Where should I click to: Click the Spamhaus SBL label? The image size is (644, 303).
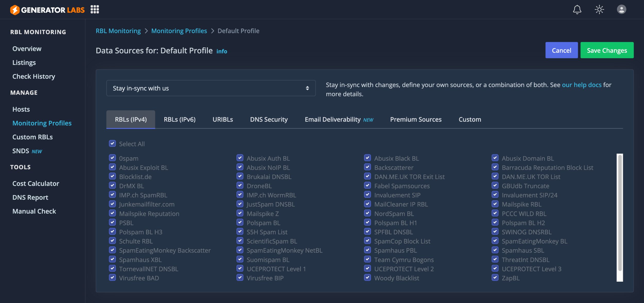(523, 250)
